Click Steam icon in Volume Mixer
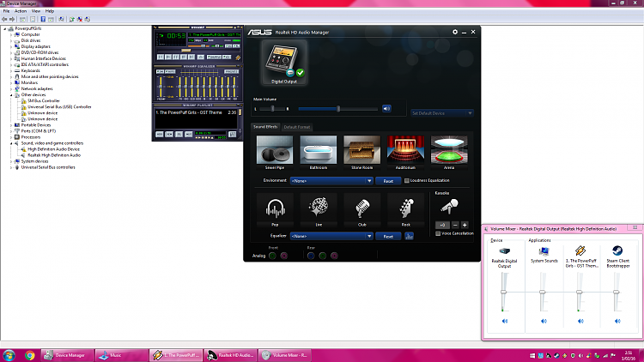 [x=617, y=250]
